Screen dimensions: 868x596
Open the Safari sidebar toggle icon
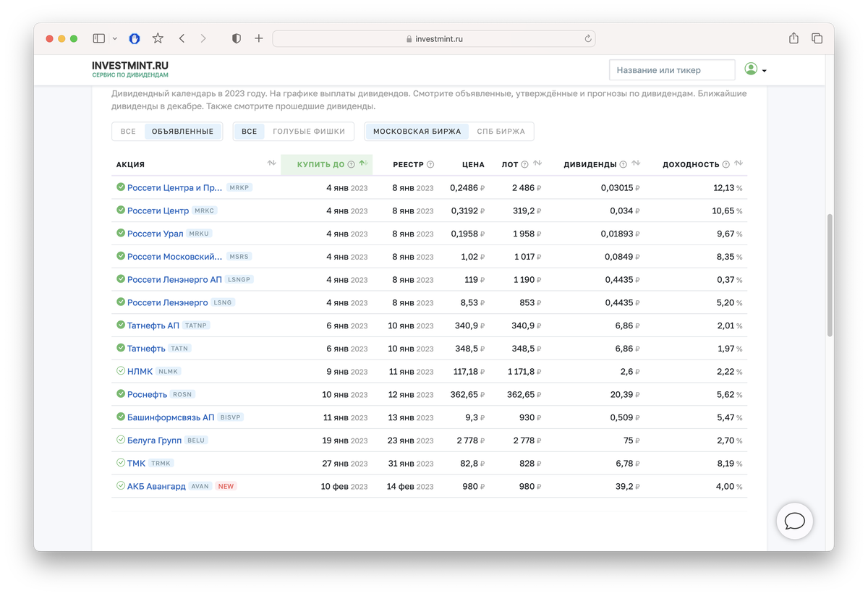[99, 38]
